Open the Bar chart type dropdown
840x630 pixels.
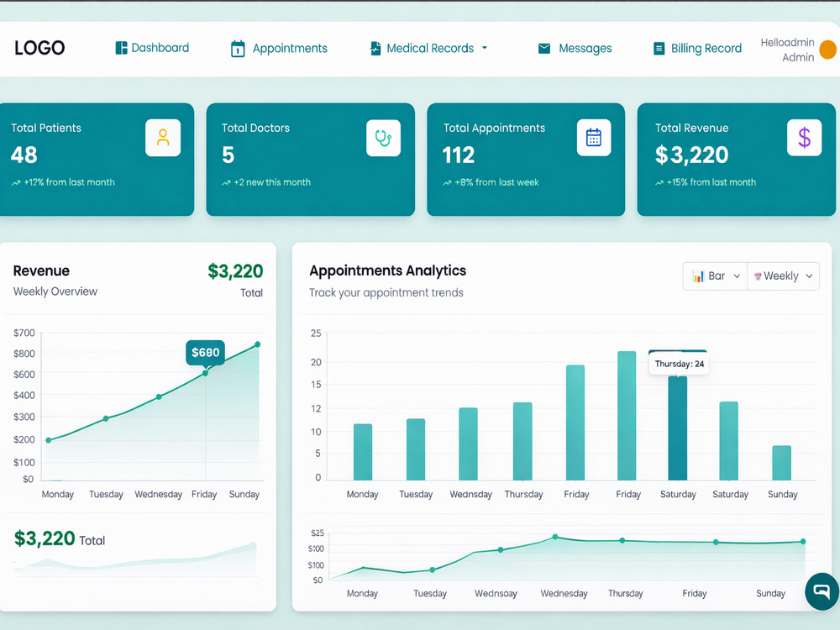coord(715,276)
